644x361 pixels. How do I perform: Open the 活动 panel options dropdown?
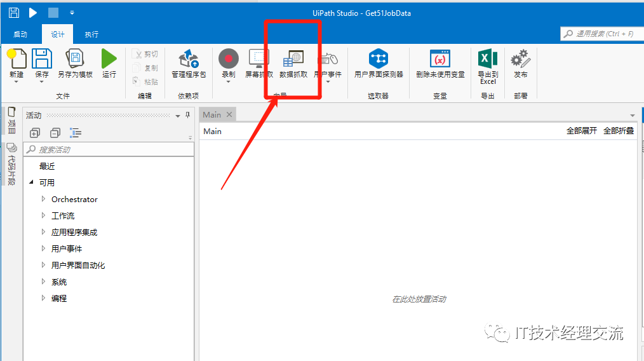pyautogui.click(x=177, y=116)
